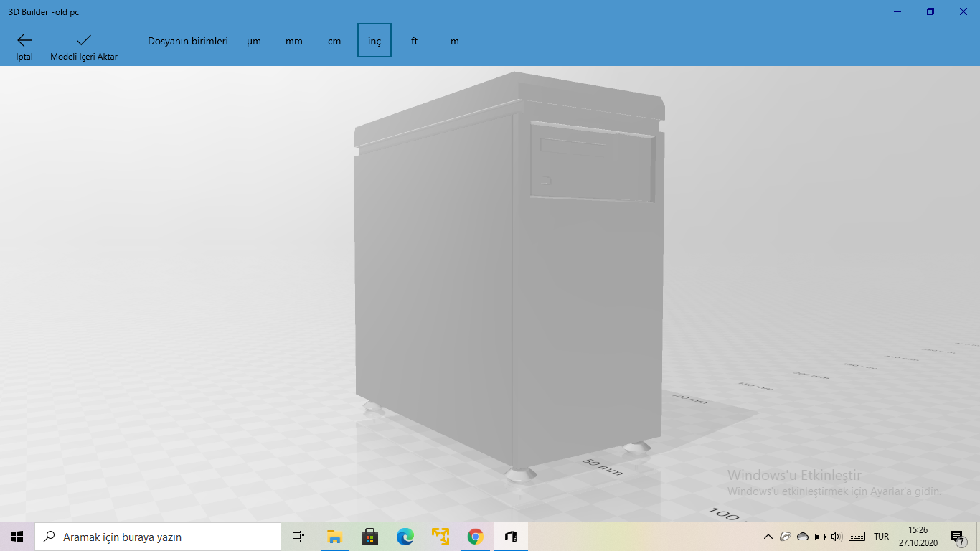980x551 pixels.
Task: Minimize the 3D Builder window
Action: click(x=897, y=11)
